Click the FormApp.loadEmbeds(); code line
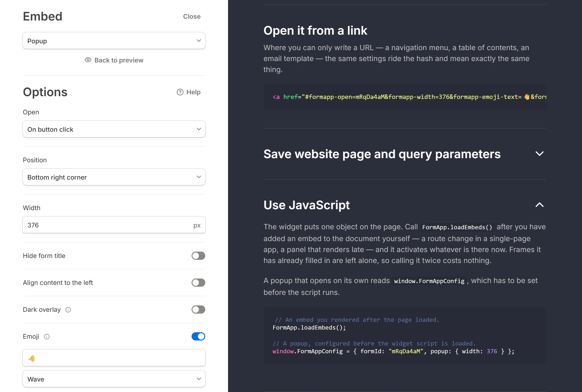Screen dimensions: 582x392 [309, 328]
